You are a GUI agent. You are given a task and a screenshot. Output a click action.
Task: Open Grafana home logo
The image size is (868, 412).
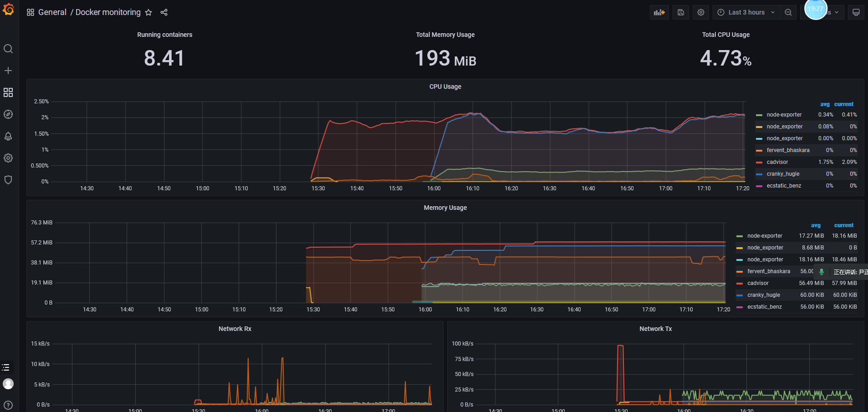click(x=8, y=9)
